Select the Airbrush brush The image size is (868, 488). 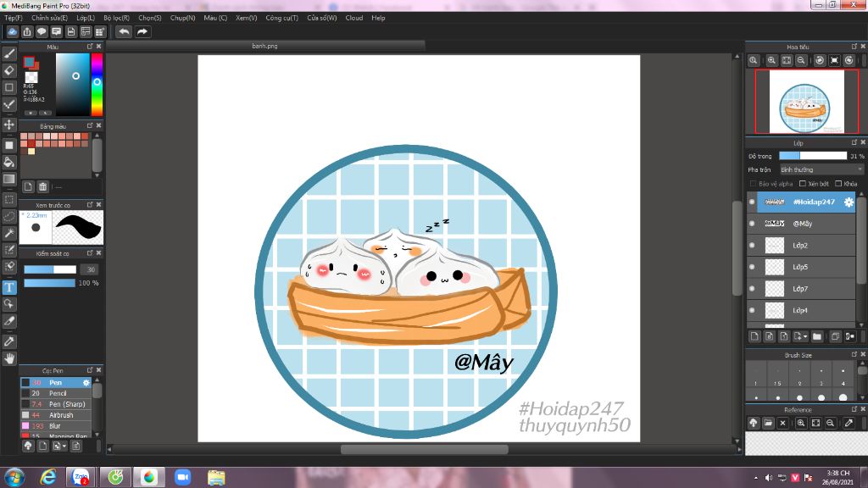click(x=55, y=415)
